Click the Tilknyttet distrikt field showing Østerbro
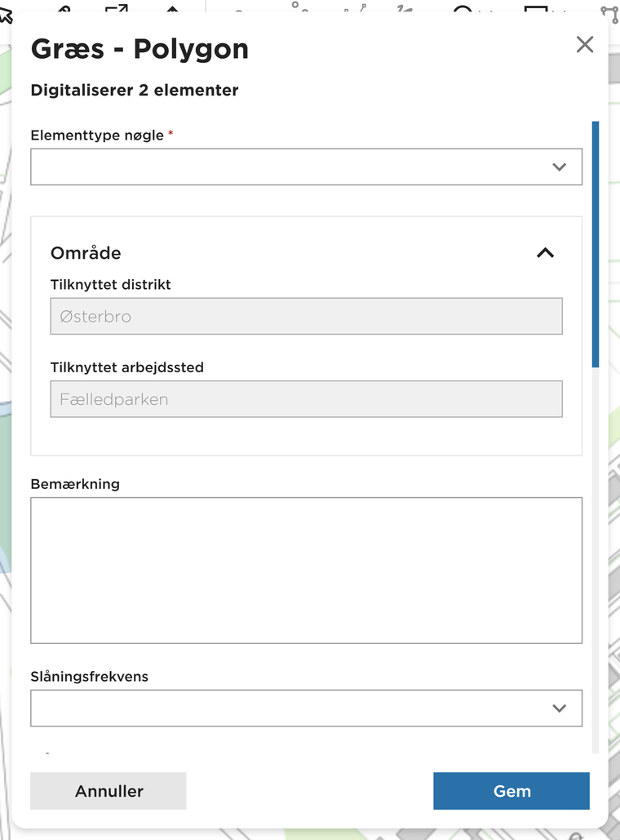This screenshot has height=840, width=620. tap(306, 316)
